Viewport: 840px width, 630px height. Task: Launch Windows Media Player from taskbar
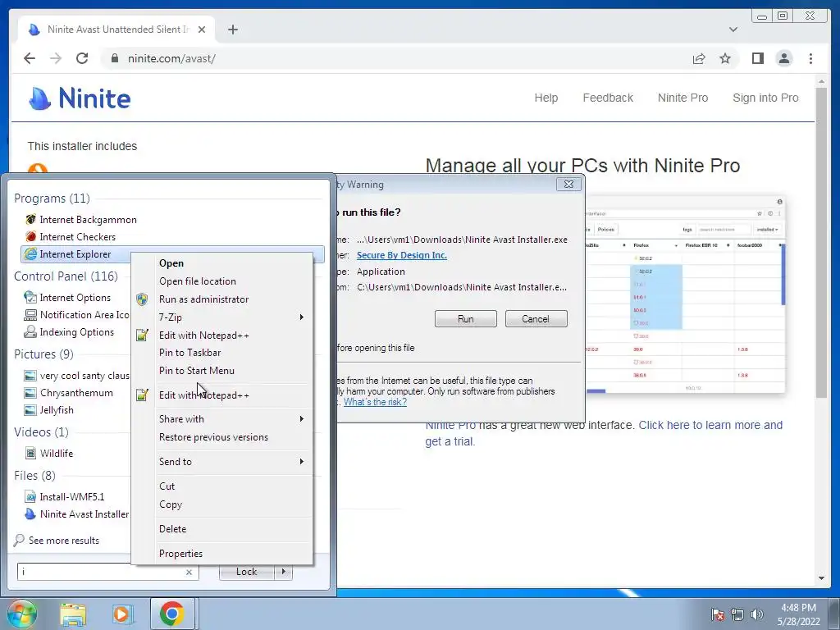[121, 614]
